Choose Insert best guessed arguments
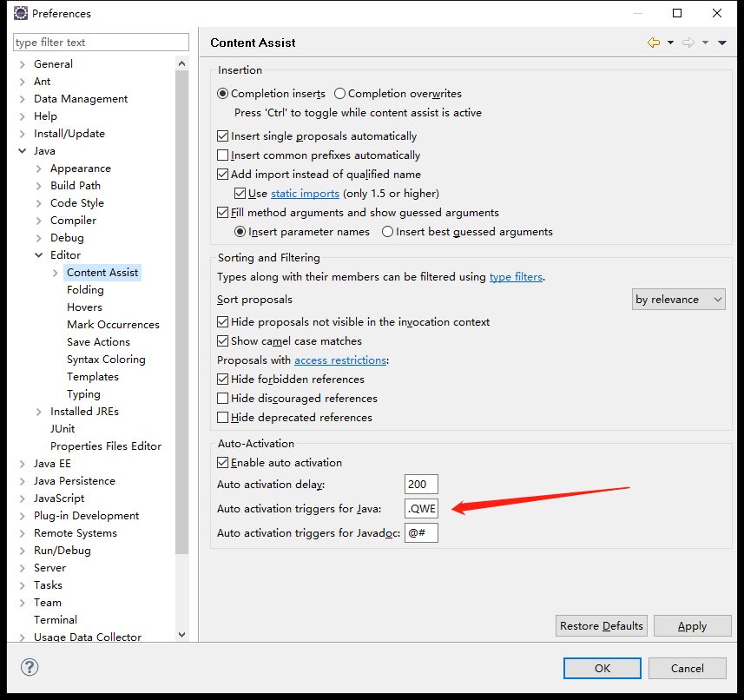 (388, 232)
